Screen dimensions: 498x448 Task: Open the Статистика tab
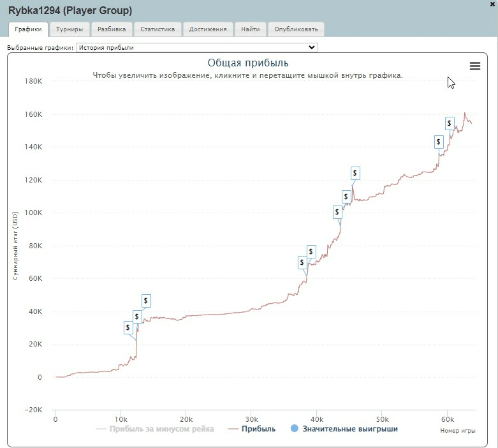tap(157, 29)
